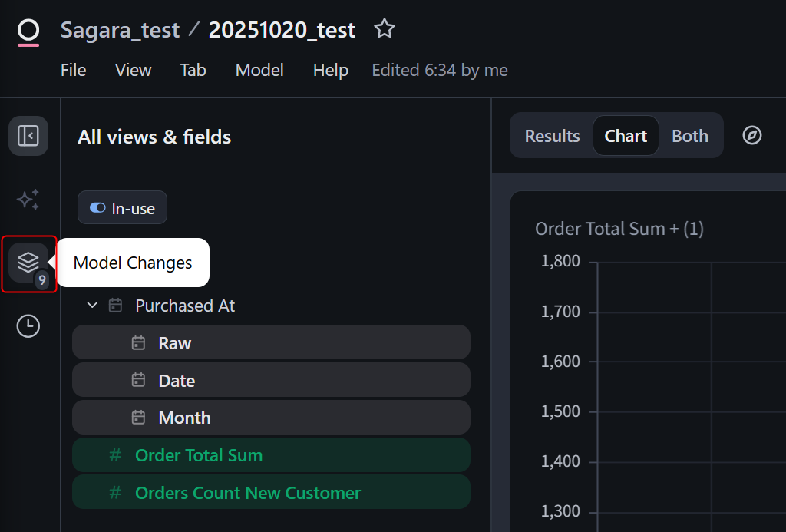786x532 pixels.
Task: Open the Tab menu
Action: pyautogui.click(x=193, y=71)
